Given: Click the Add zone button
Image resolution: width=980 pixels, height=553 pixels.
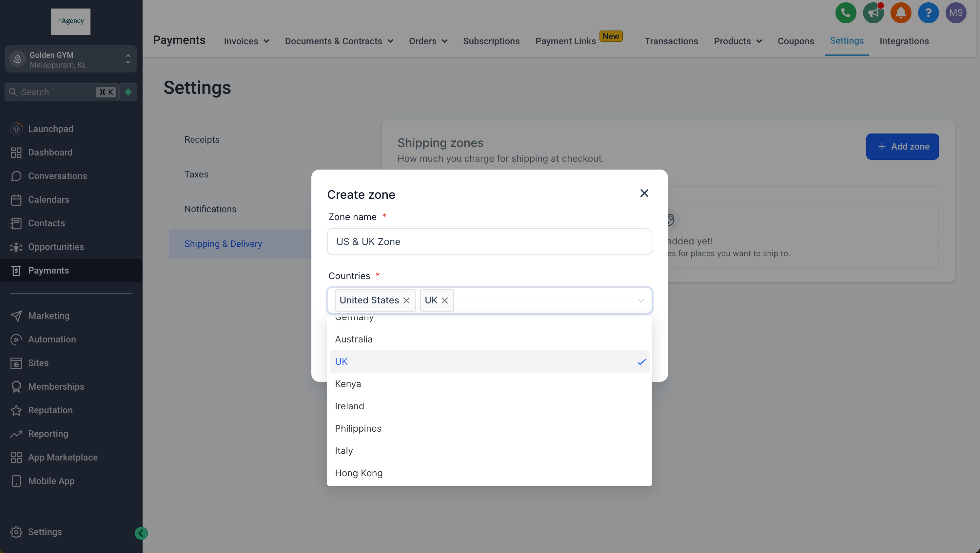Looking at the screenshot, I should (x=902, y=147).
